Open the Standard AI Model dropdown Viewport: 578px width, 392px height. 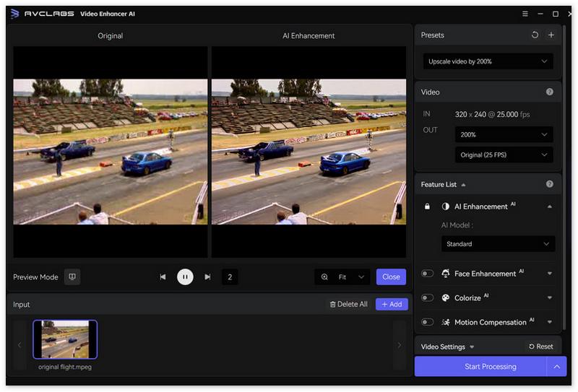point(498,244)
